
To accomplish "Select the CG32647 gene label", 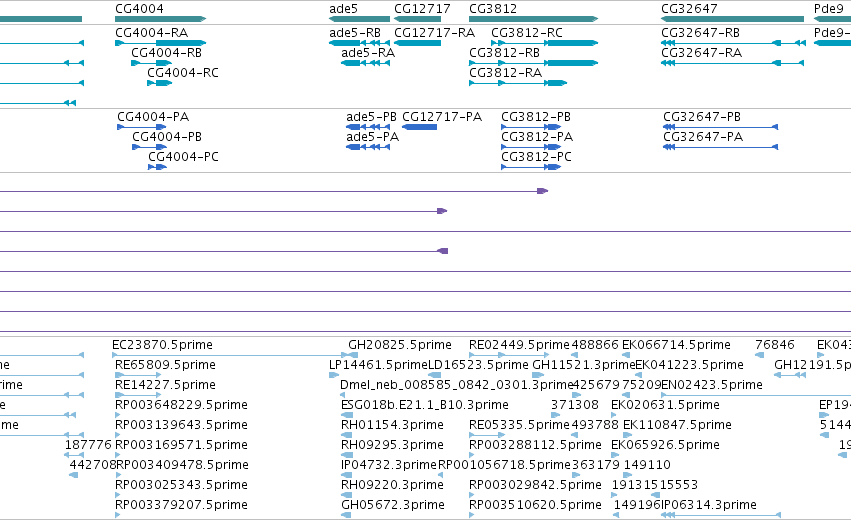I will point(689,9).
